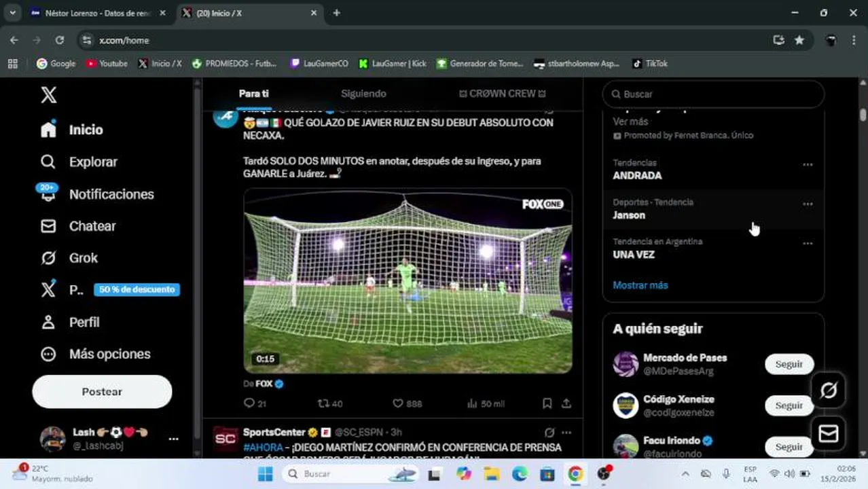Image resolution: width=868 pixels, height=489 pixels.
Task: Open TikTok bookmark
Action: point(650,63)
